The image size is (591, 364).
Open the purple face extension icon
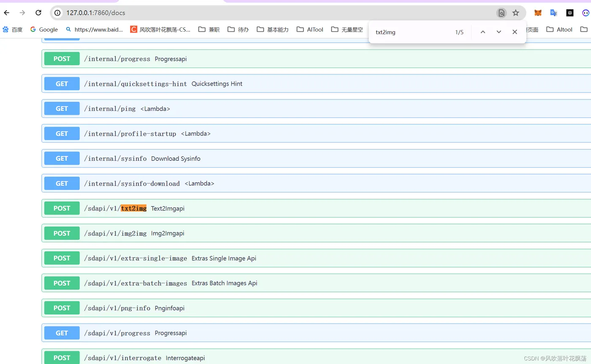click(586, 13)
